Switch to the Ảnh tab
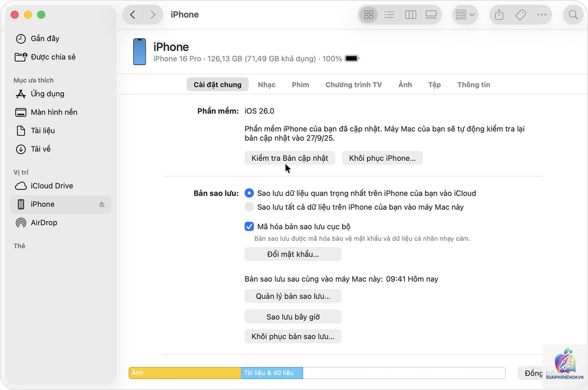 click(405, 84)
